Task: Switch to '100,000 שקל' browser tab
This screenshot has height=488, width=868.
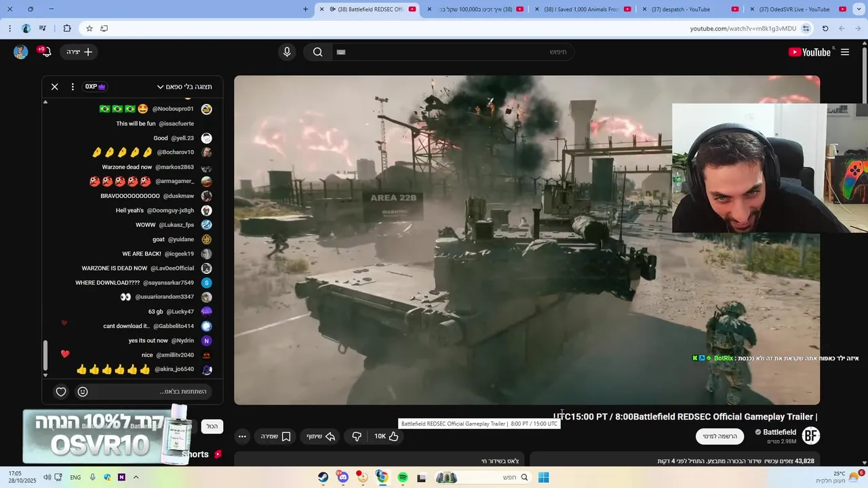Action: point(477,9)
